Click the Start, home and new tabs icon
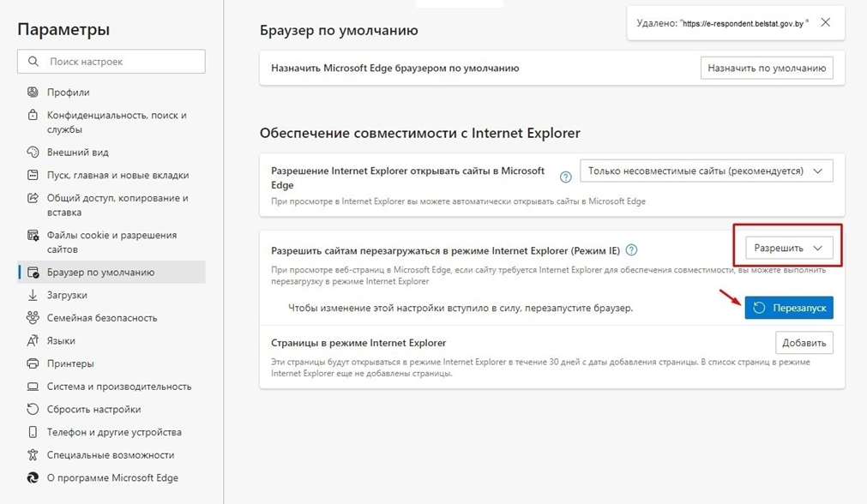867x504 pixels. pos(33,175)
